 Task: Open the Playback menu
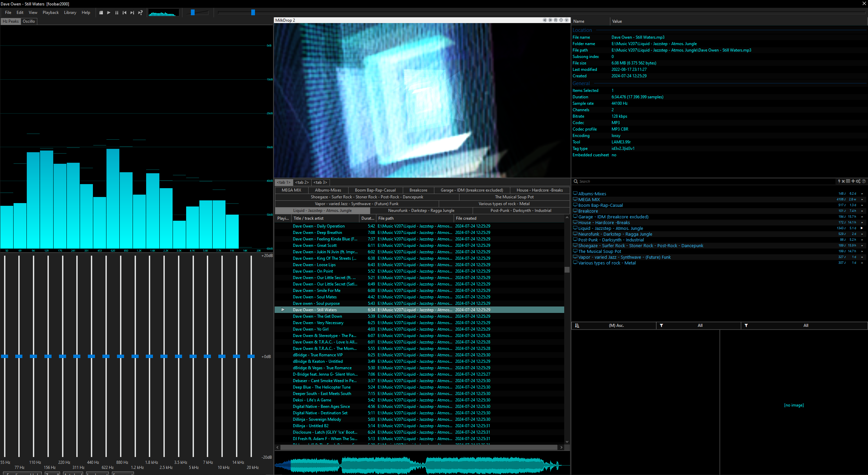(x=51, y=13)
